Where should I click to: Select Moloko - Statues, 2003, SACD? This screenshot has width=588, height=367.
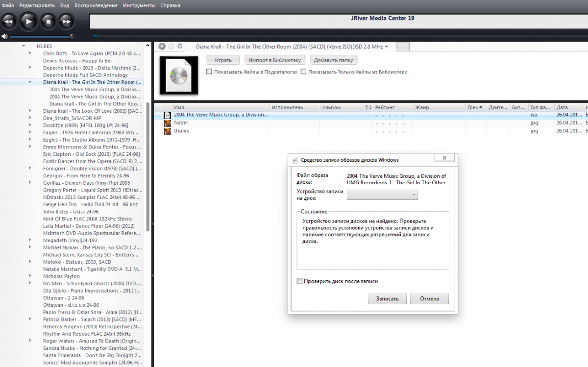(77, 262)
